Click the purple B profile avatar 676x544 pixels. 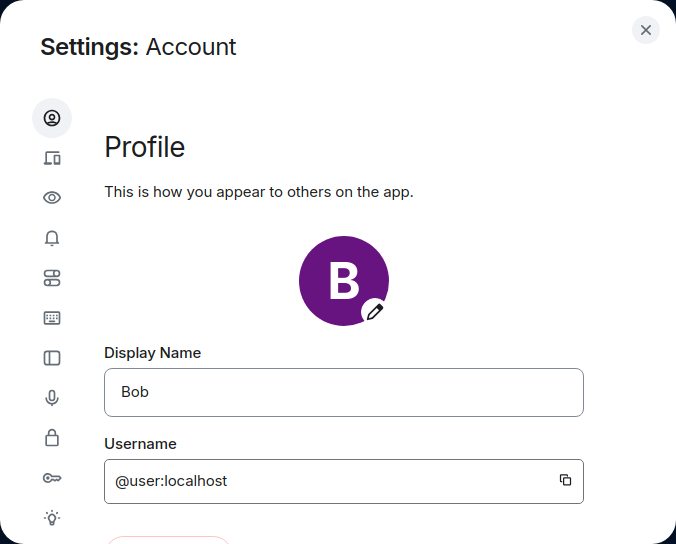click(340, 280)
